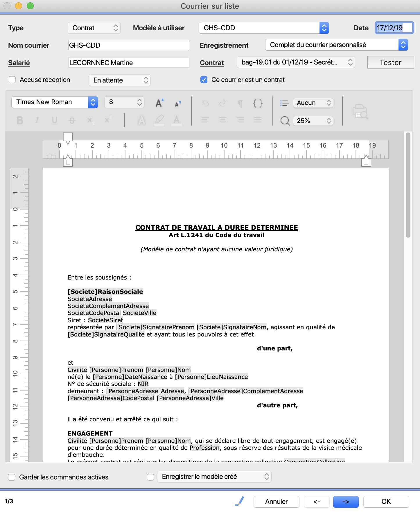Click the outlined text effect icon
Screen dimensions: 420x512
click(x=141, y=120)
